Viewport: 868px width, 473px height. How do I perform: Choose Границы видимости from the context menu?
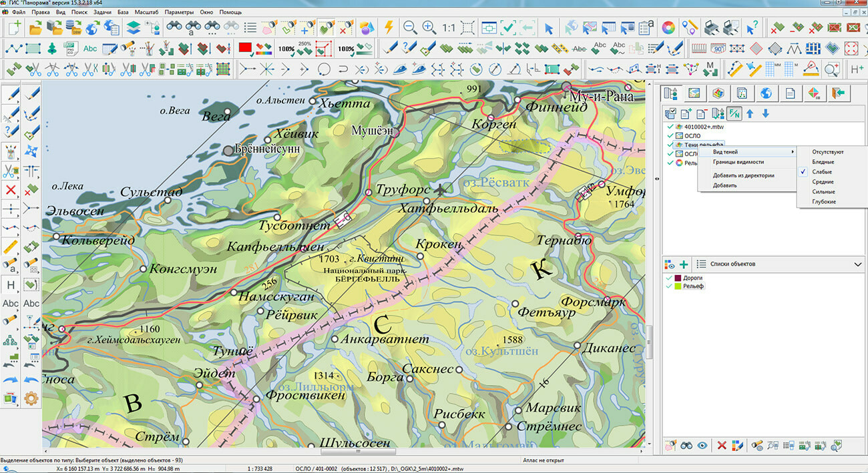[738, 162]
